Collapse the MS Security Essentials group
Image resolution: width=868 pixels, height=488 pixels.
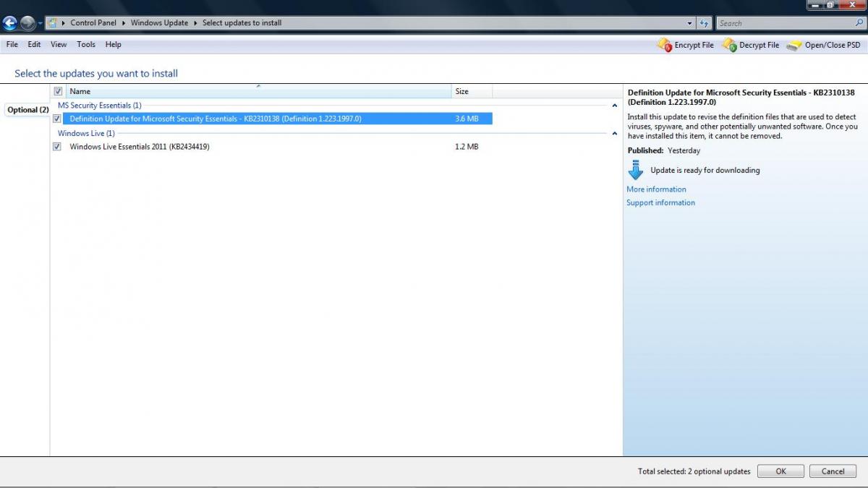615,106
